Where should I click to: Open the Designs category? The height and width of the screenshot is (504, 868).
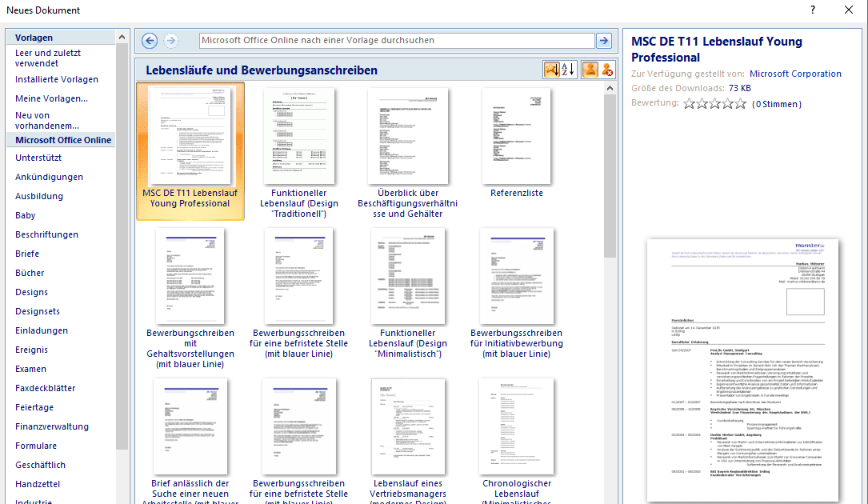[31, 292]
